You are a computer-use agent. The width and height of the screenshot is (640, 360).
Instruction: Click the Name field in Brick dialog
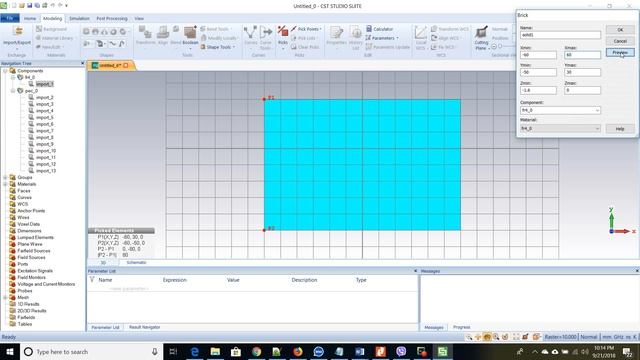(560, 35)
